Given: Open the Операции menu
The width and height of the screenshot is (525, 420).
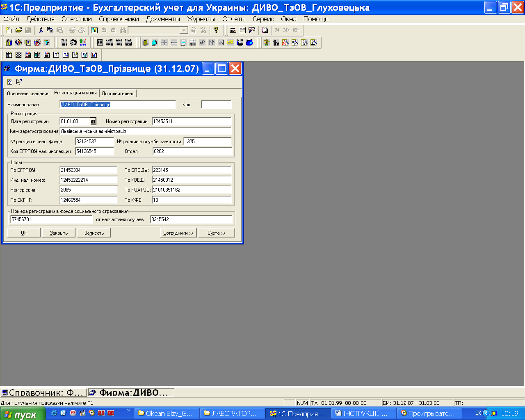Looking at the screenshot, I should pyautogui.click(x=77, y=19).
